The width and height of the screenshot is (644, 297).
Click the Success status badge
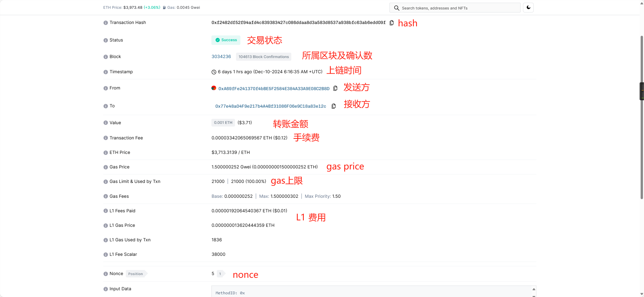click(x=226, y=40)
